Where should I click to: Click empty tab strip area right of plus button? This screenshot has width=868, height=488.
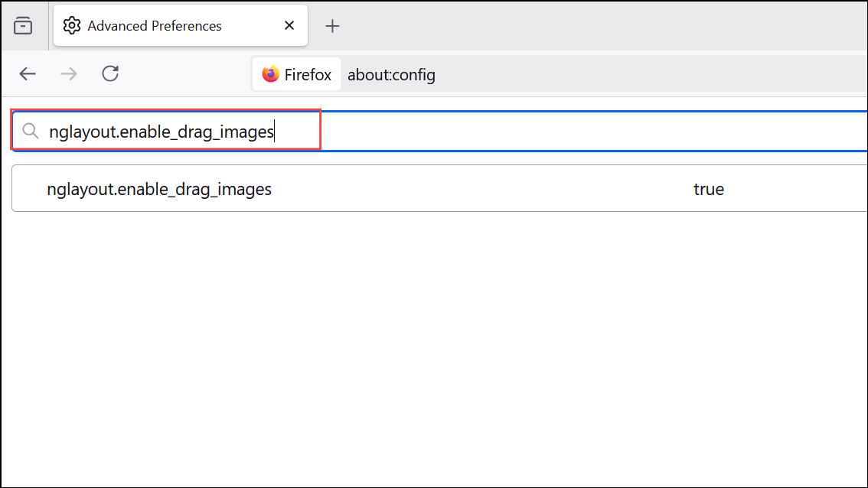597,26
